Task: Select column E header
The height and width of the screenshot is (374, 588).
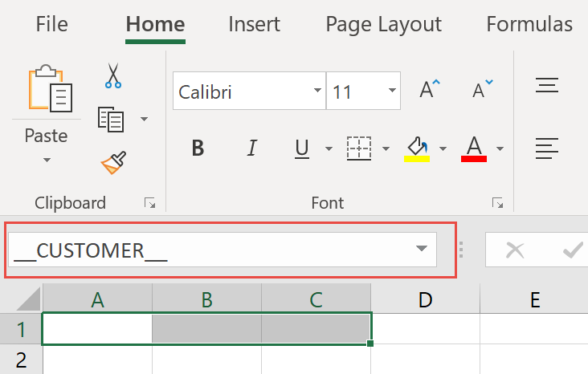Action: (534, 299)
